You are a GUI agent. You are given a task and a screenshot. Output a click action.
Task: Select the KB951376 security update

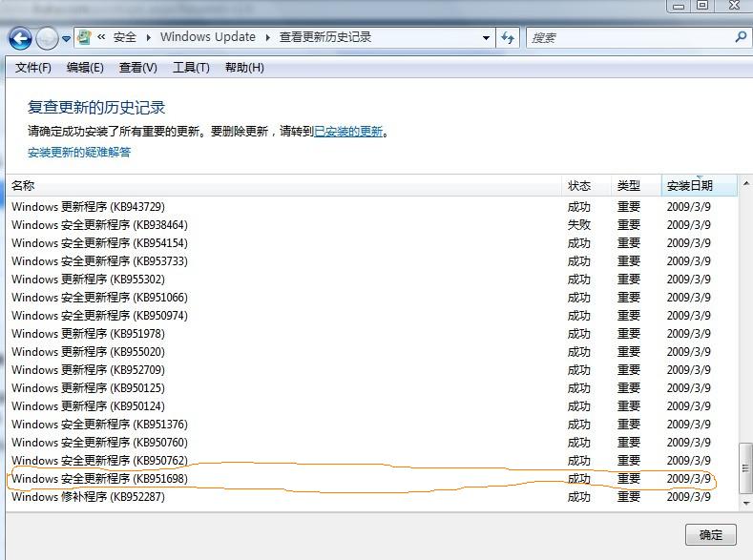tap(371, 425)
